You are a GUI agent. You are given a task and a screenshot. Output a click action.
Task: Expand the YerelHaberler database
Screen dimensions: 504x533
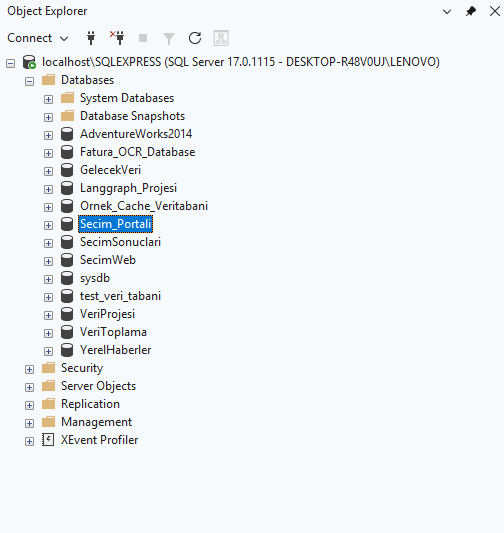[48, 351]
